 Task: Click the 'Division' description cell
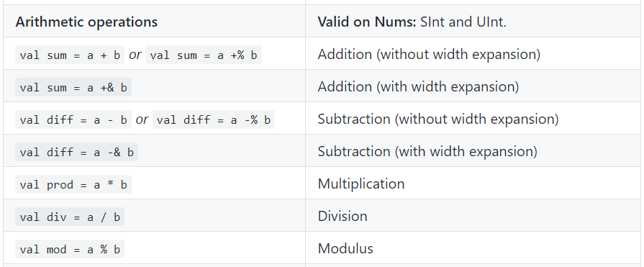coord(474,216)
